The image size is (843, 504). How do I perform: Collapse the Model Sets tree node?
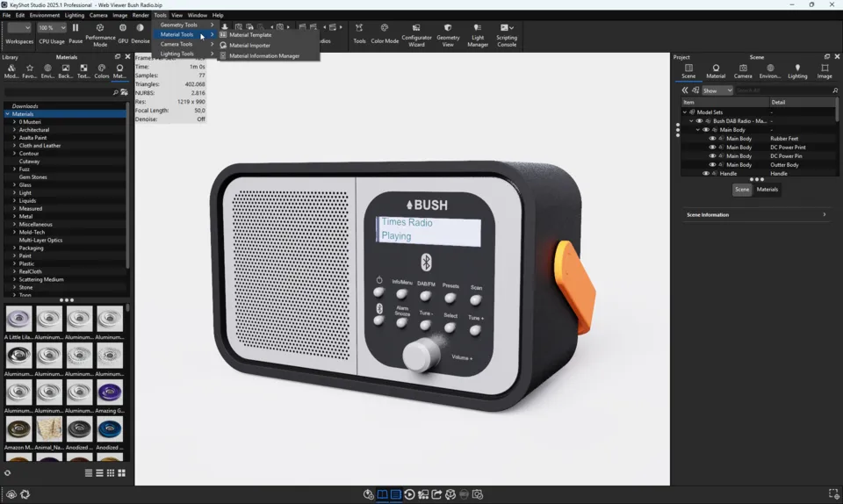pyautogui.click(x=685, y=112)
